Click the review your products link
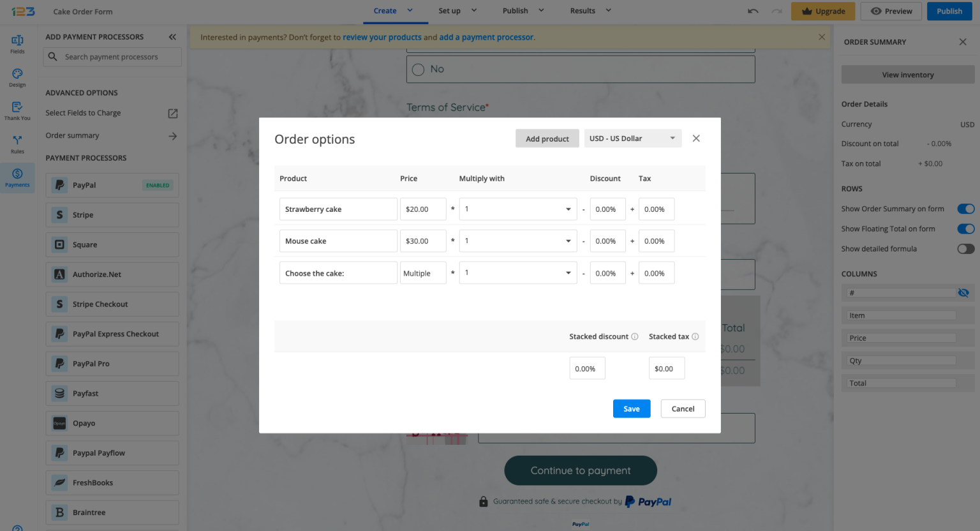The height and width of the screenshot is (531, 980). [x=382, y=38]
